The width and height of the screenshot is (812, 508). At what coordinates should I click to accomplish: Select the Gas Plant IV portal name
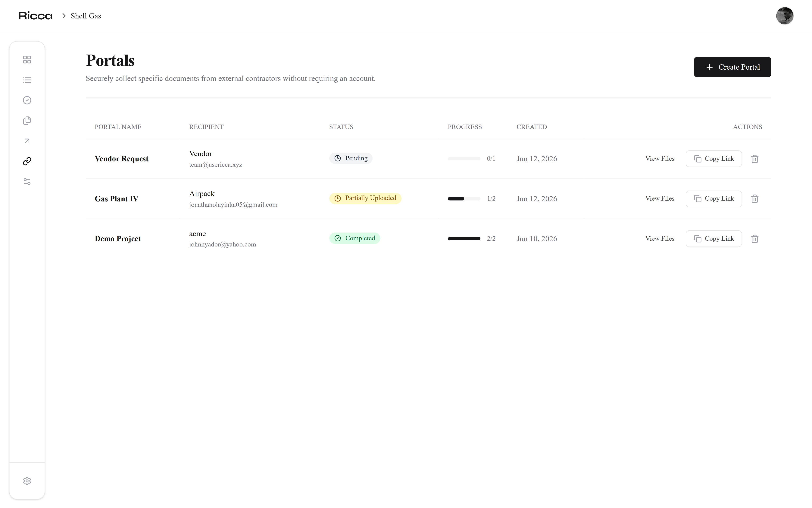[116, 198]
